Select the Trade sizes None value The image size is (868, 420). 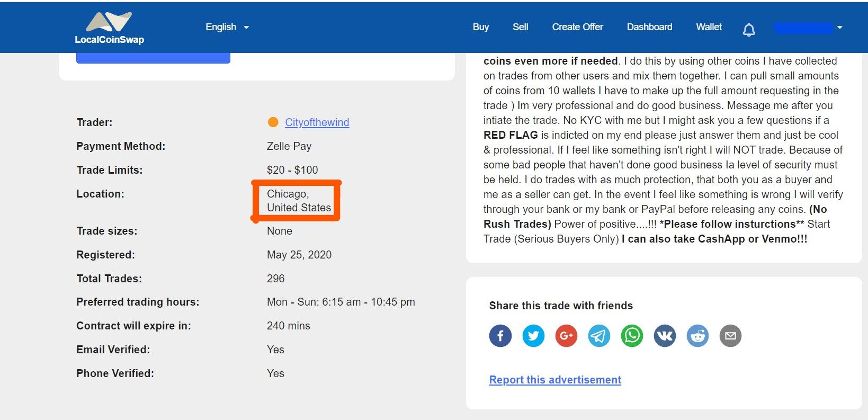[x=280, y=231]
